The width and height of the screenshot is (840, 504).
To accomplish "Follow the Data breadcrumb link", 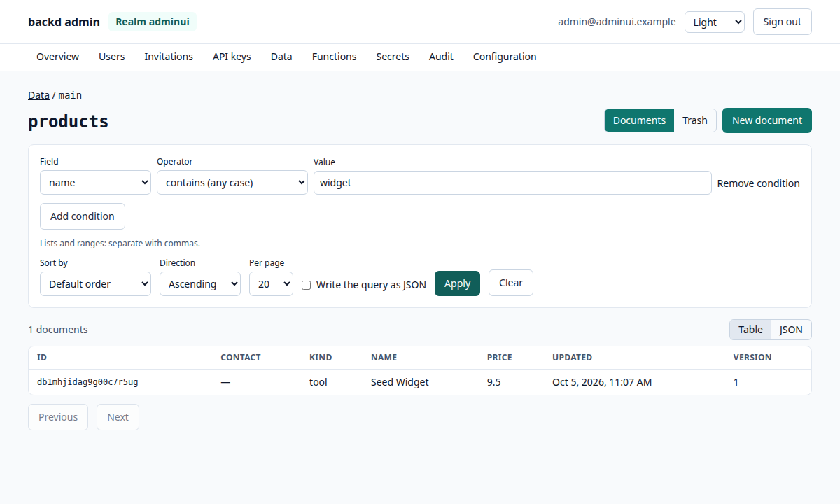I will coord(38,95).
